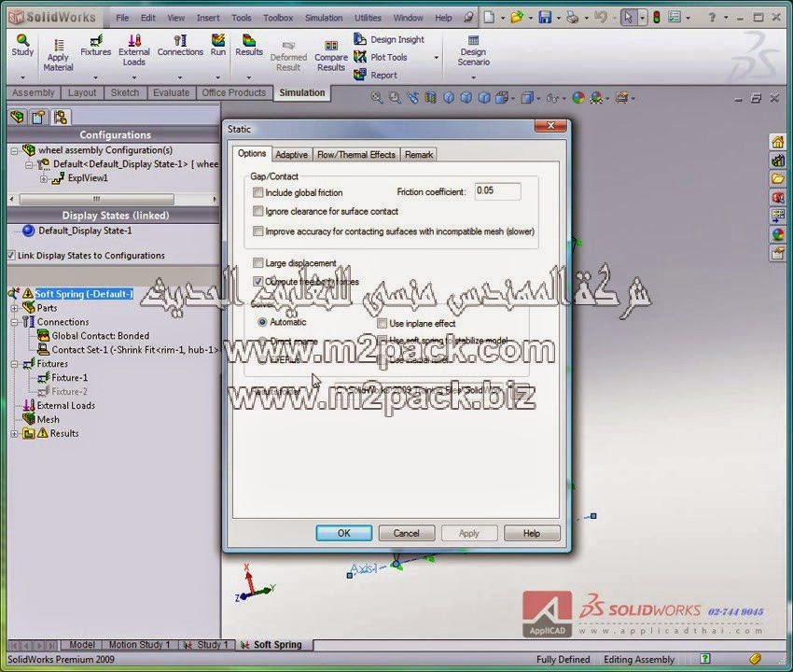Switch to Flow/Thermal Effects tab
Screen dimensions: 793x672
356,154
